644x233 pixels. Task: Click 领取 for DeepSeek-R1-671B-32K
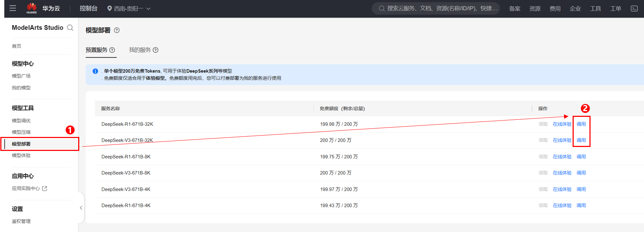(x=543, y=124)
